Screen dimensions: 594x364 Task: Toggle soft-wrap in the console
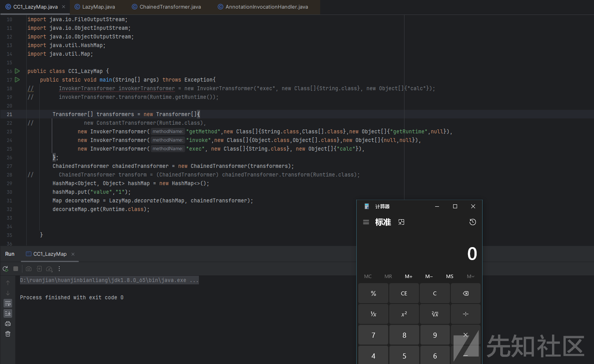(x=8, y=303)
